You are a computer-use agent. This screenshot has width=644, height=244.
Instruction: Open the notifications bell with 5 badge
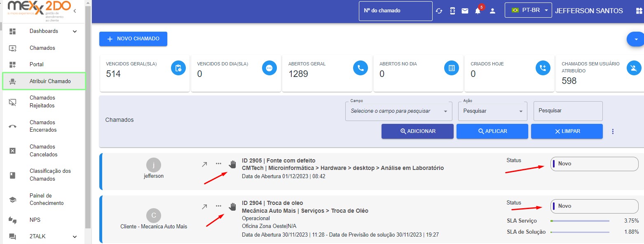pyautogui.click(x=478, y=11)
